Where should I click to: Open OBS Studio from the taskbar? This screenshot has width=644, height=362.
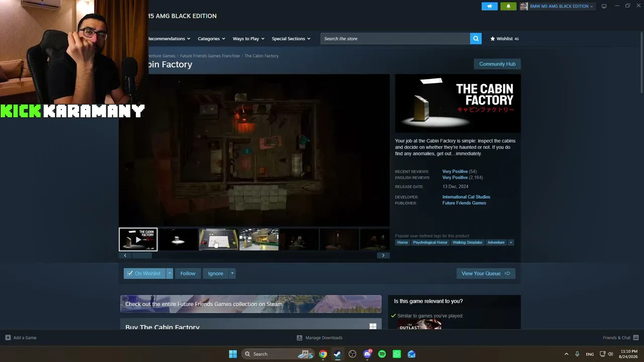[352, 354]
